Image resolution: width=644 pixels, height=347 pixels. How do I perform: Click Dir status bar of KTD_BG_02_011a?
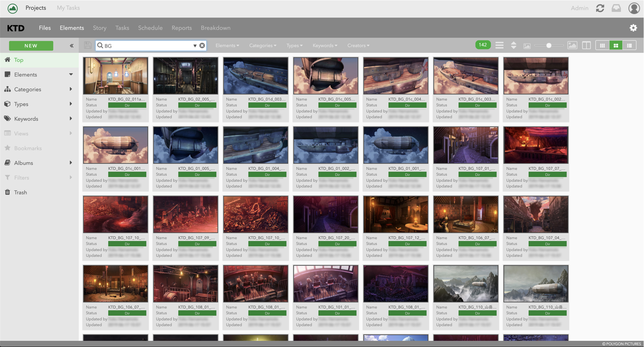pos(127,105)
